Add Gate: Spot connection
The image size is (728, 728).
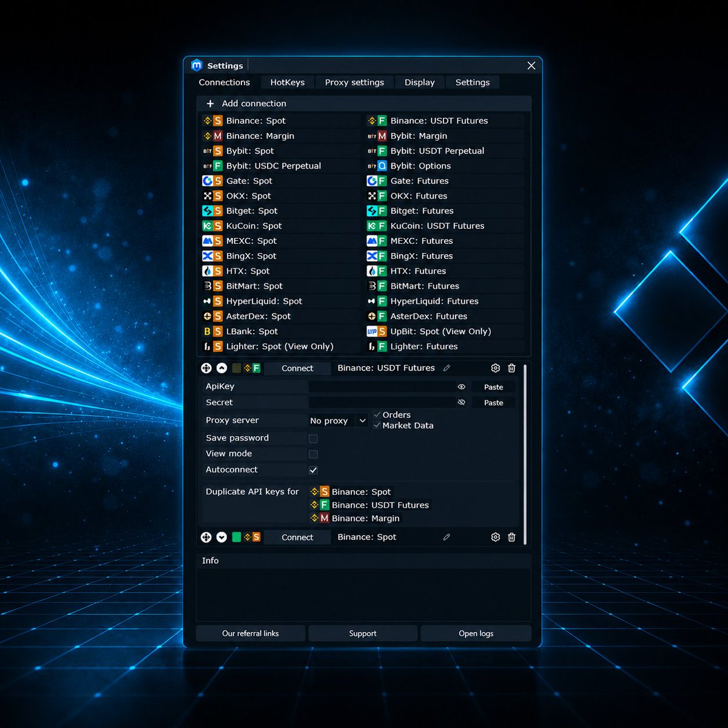(x=280, y=181)
